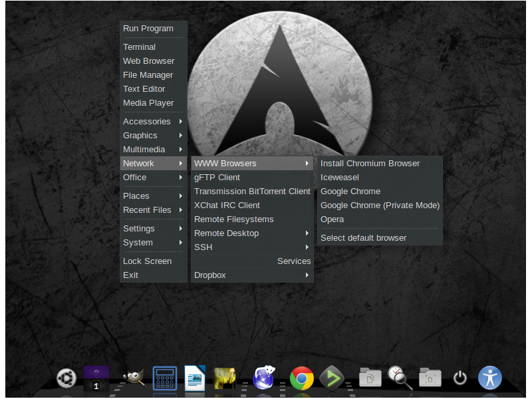Open the clock and magnifier search icon
The width and height of the screenshot is (532, 399).
400,378
